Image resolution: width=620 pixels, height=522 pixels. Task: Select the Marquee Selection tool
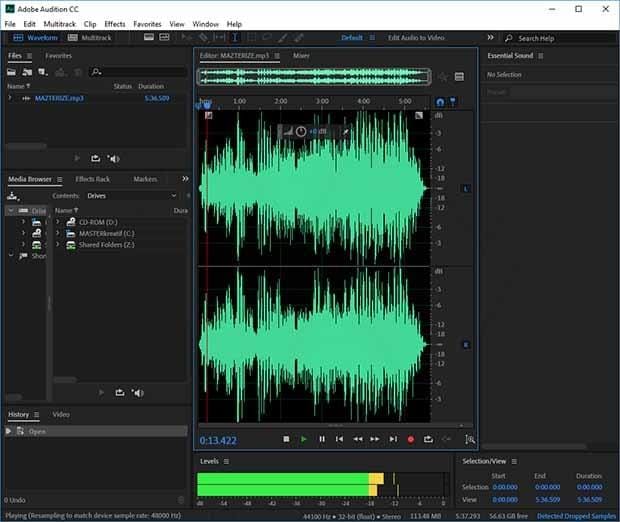pyautogui.click(x=251, y=38)
